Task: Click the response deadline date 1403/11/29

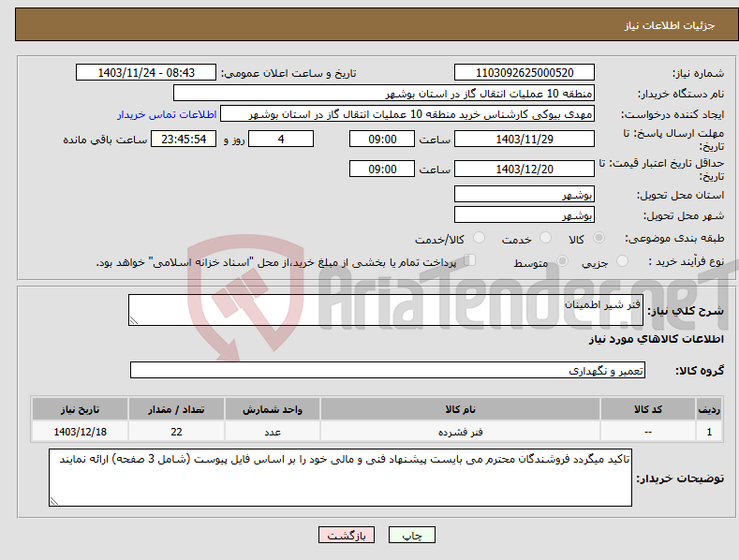Action: (525, 139)
